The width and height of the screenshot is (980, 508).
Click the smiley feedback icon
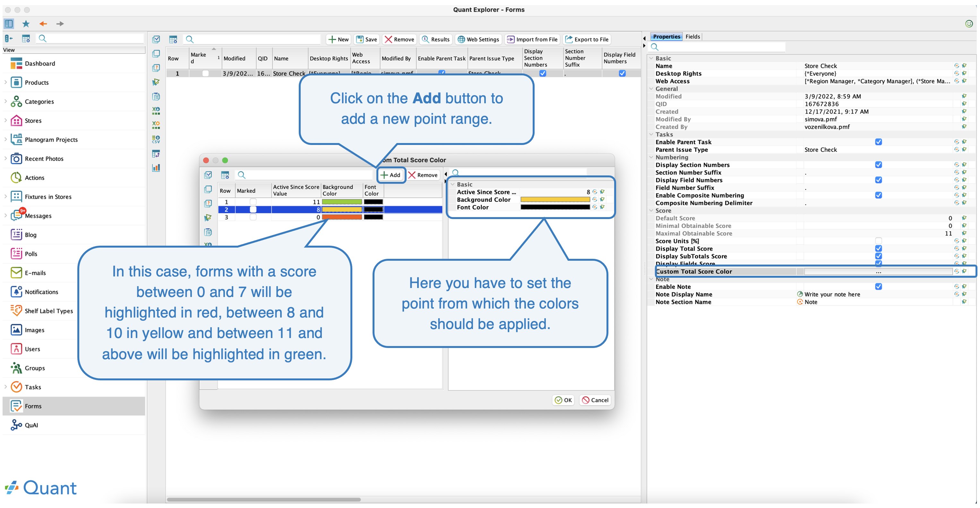pyautogui.click(x=969, y=24)
